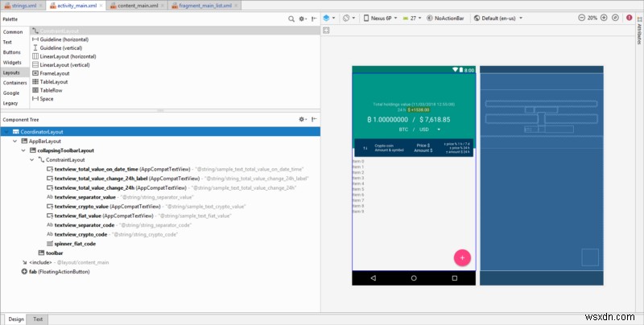Hide the Component Tree panel
The width and height of the screenshot is (644, 325).
(314, 119)
